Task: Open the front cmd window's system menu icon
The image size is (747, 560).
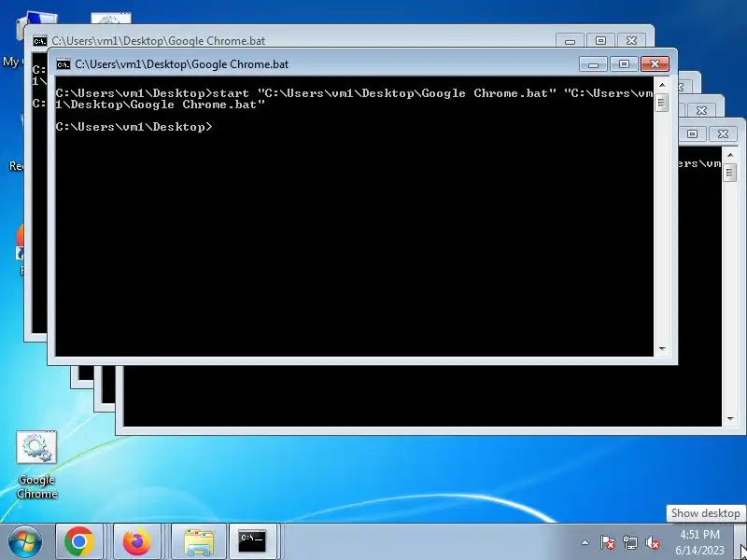Action: click(x=63, y=63)
